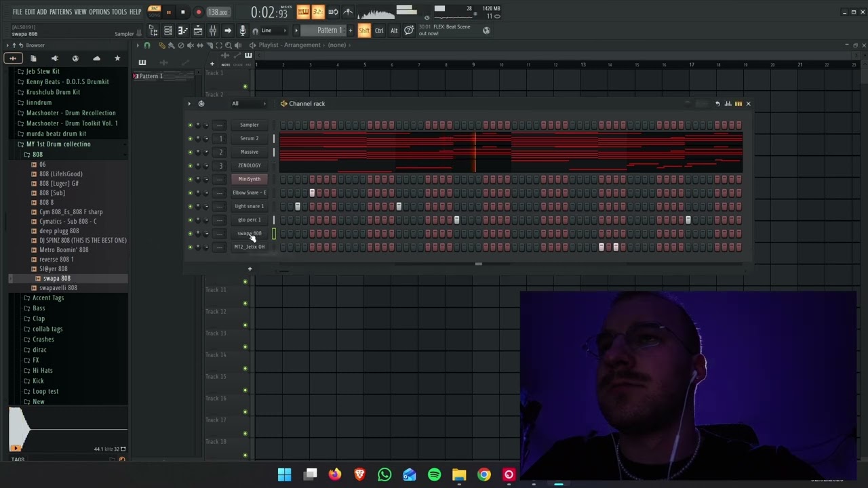
Task: Select the deep plugg 808 sample
Action: pyautogui.click(x=59, y=230)
